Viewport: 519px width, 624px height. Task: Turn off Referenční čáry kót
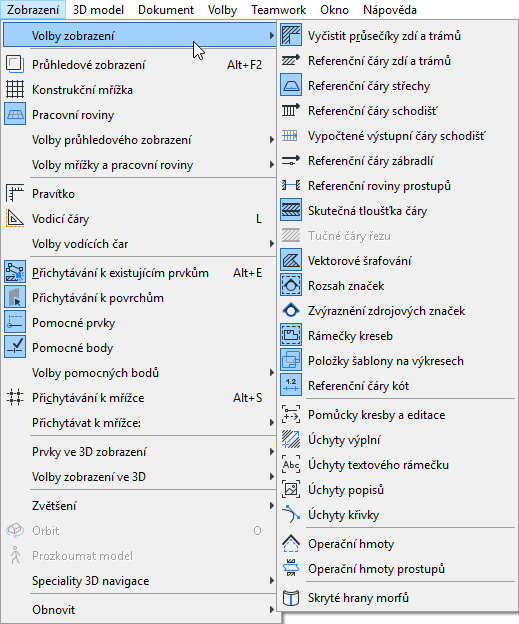(397, 386)
